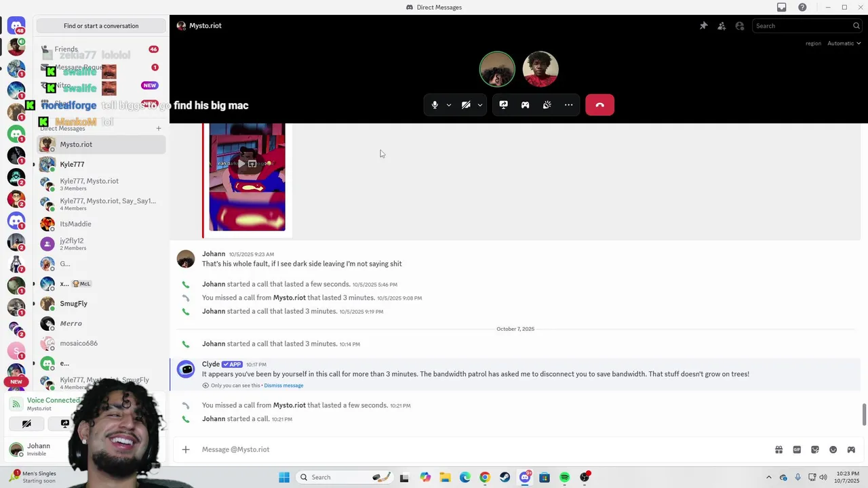Share your screen from call controls
This screenshot has width=868, height=488.
click(503, 105)
